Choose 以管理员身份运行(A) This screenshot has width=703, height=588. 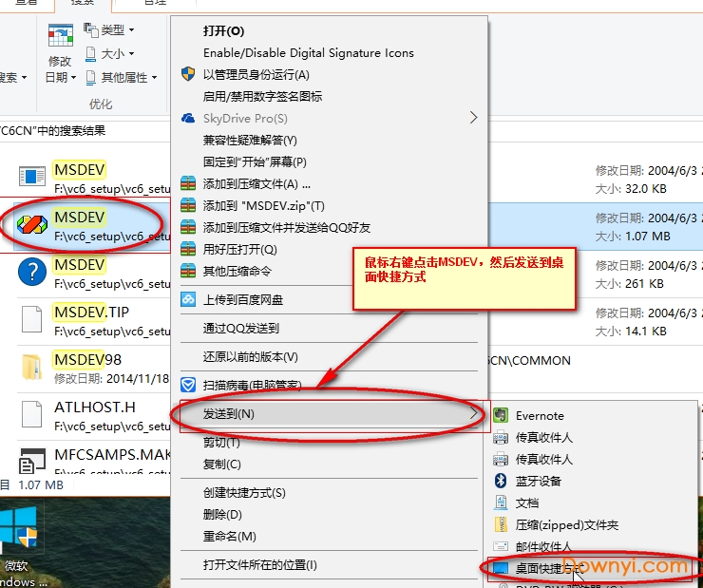point(256,75)
